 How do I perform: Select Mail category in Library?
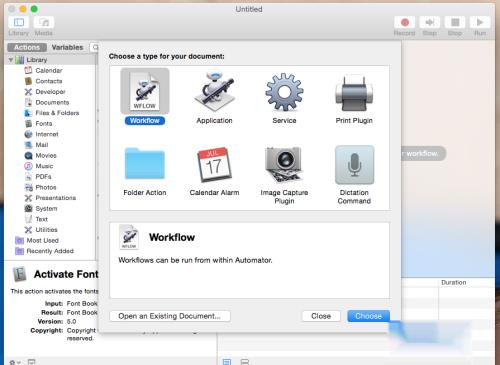42,145
